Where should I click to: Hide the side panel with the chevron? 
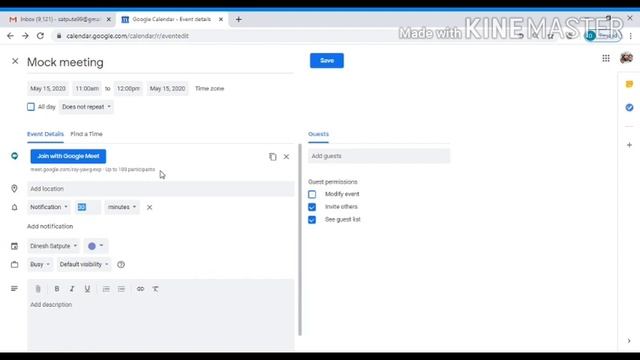629,341
